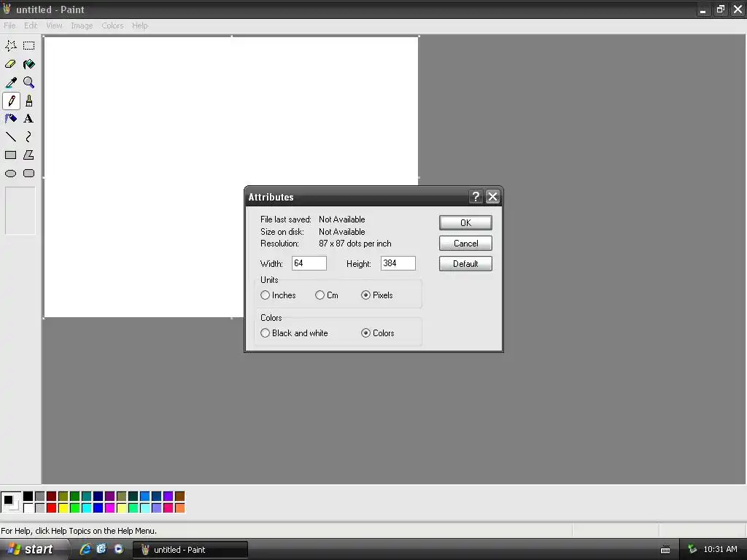Viewport: 747px width, 560px height.
Task: Open the View menu
Action: click(x=54, y=26)
